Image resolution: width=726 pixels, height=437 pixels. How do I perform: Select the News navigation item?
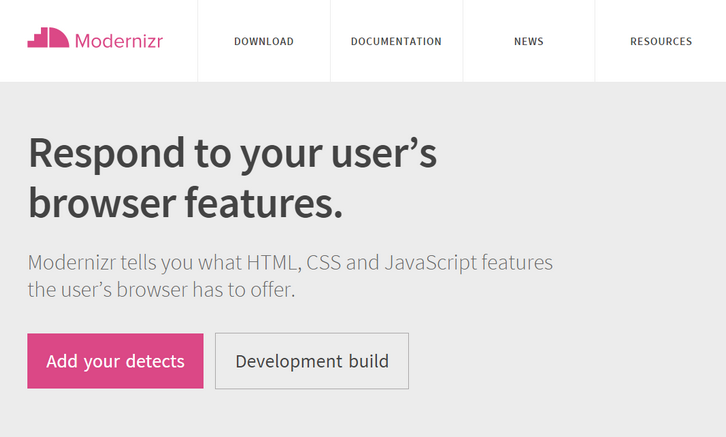click(529, 42)
